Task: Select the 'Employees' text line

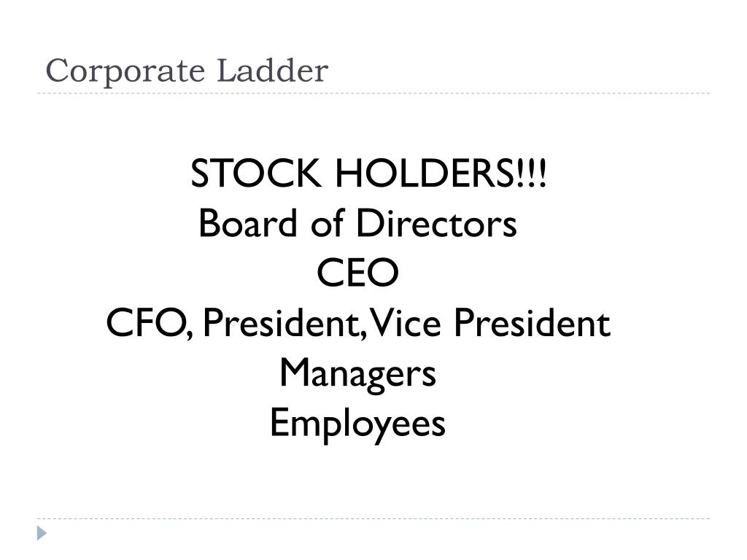Action: click(357, 425)
